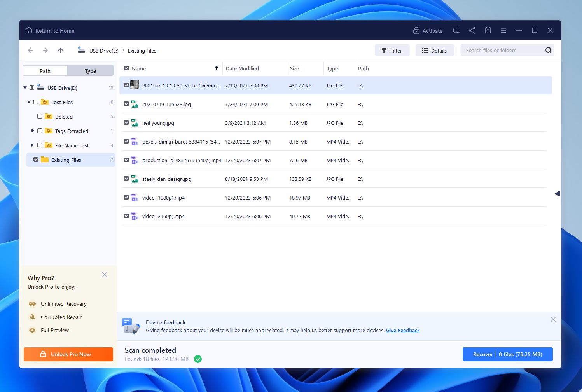
Task: Sort by Date Modified column
Action: coord(242,68)
